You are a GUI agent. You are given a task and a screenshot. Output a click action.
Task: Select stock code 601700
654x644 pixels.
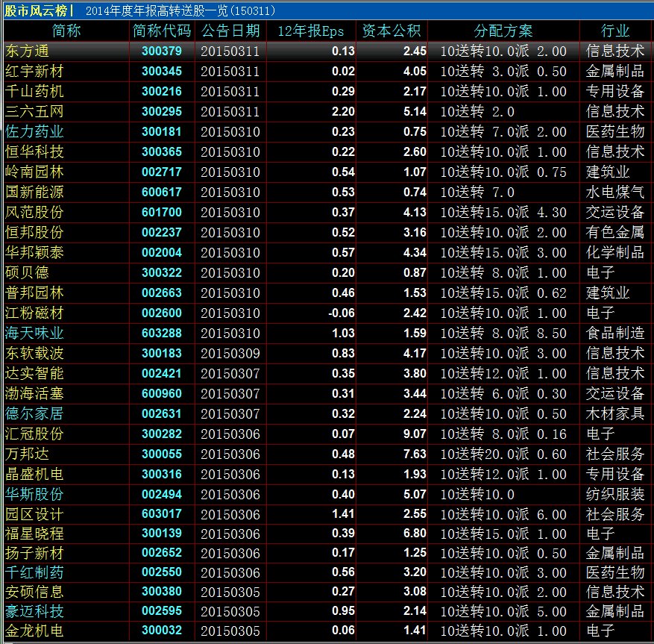coord(162,213)
